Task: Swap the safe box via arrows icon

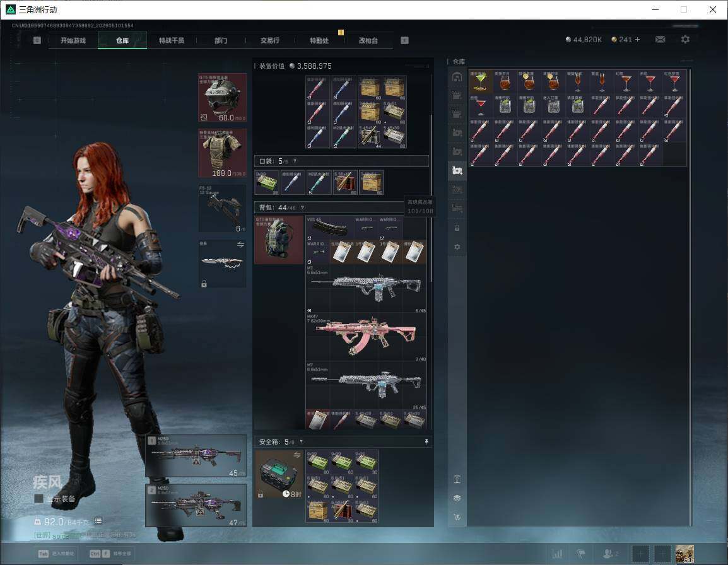Action: click(296, 455)
